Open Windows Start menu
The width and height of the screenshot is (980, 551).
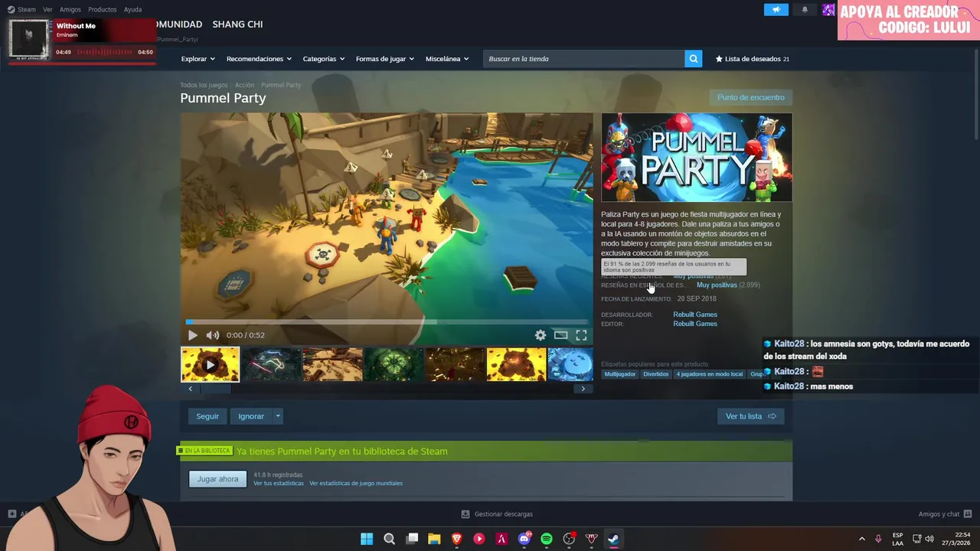(x=367, y=539)
